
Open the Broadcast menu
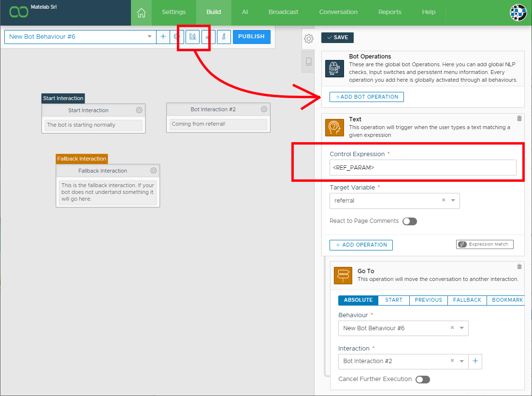[283, 12]
